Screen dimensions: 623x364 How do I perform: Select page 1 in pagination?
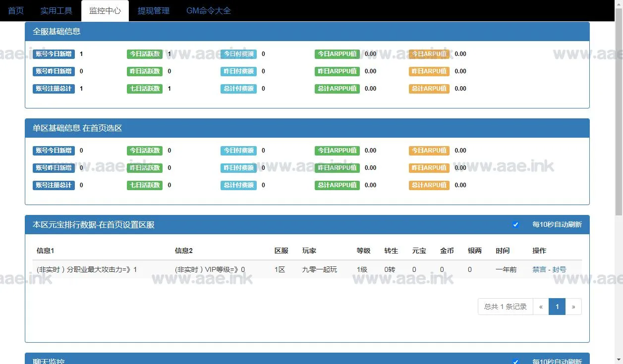coord(557,307)
